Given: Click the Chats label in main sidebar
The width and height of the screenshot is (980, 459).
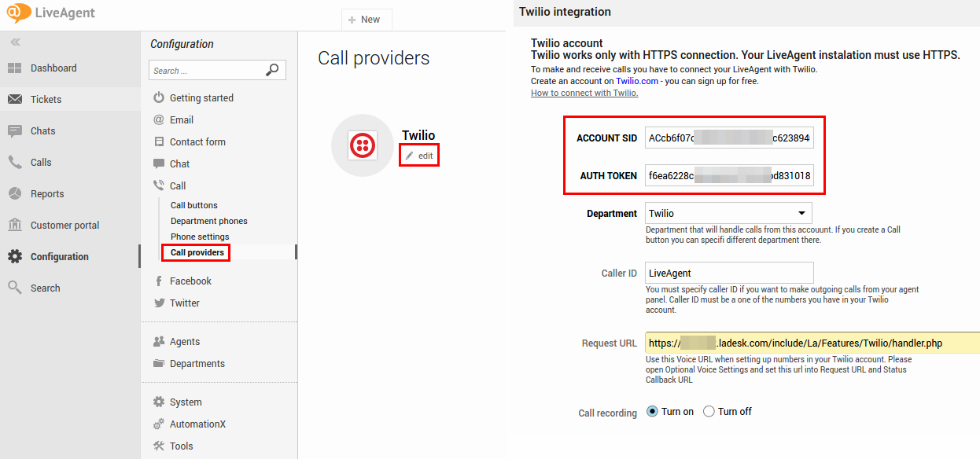Looking at the screenshot, I should coord(43,131).
